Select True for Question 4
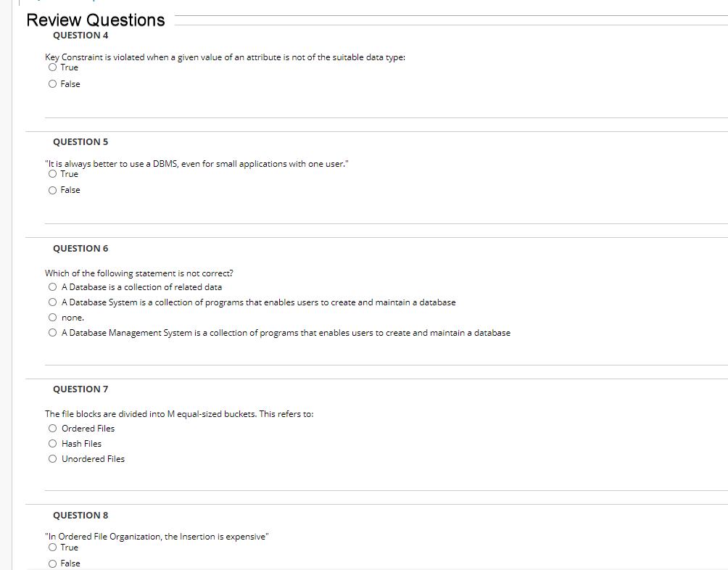The width and height of the screenshot is (728, 570). coord(52,67)
